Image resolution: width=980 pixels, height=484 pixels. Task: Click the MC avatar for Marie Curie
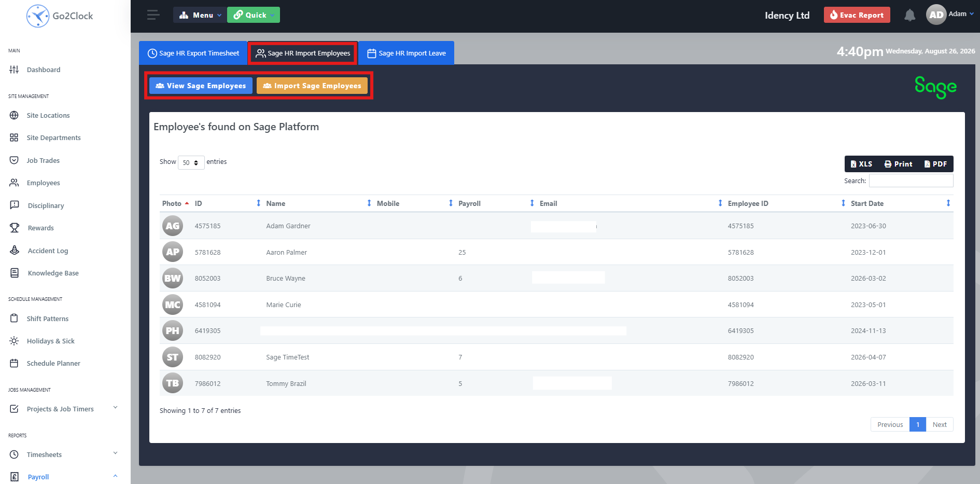[x=173, y=305]
